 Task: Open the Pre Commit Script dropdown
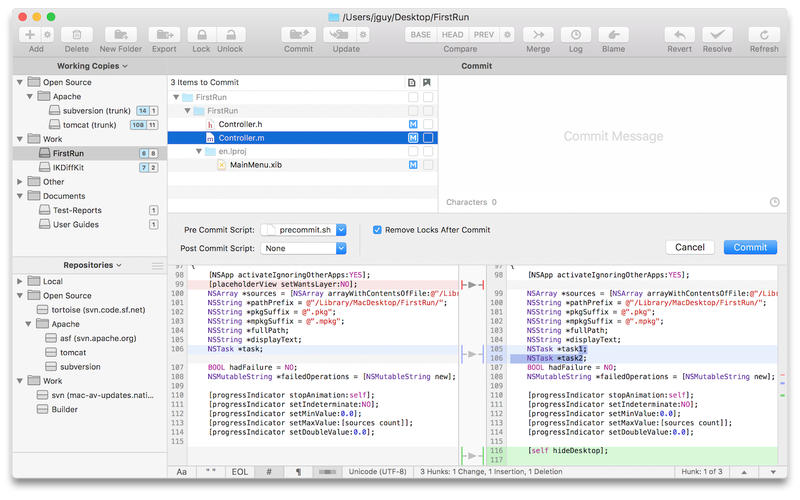coord(304,230)
